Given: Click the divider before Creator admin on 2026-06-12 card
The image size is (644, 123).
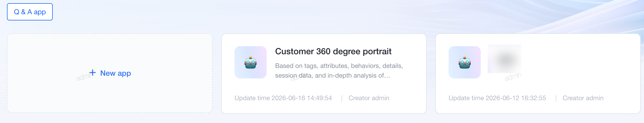Looking at the screenshot, I should [x=556, y=98].
